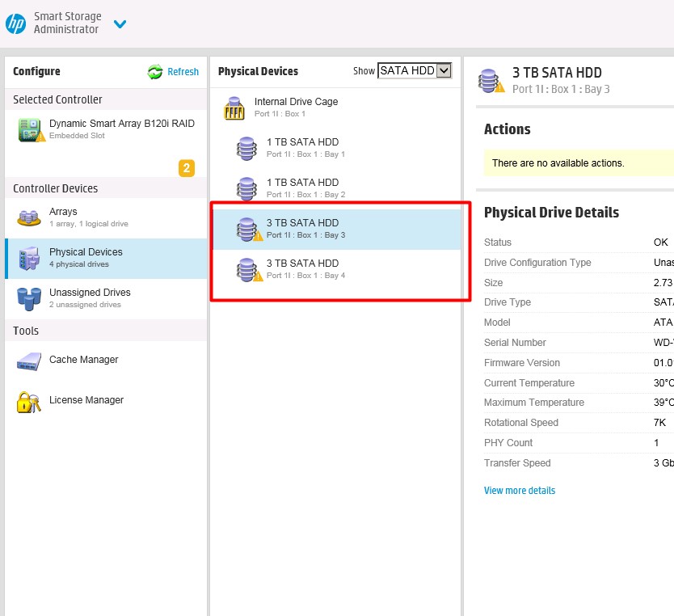Click the disk icon for Bay 1 drive
674x616 pixels.
pyautogui.click(x=246, y=148)
